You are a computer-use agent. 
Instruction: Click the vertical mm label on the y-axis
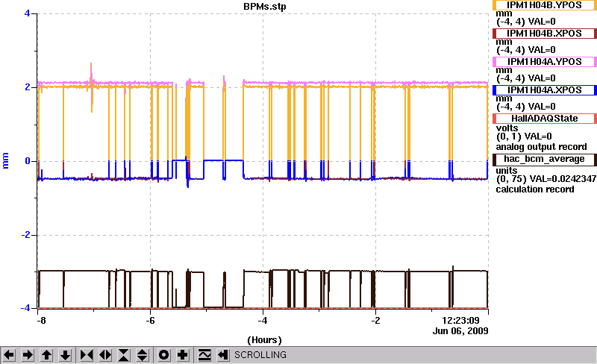5,160
